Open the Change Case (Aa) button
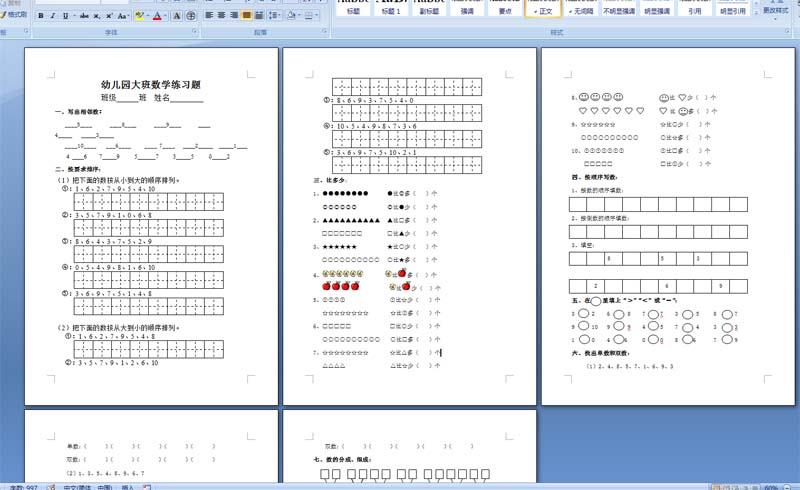Image resolution: width=800 pixels, height=490 pixels. [122, 16]
